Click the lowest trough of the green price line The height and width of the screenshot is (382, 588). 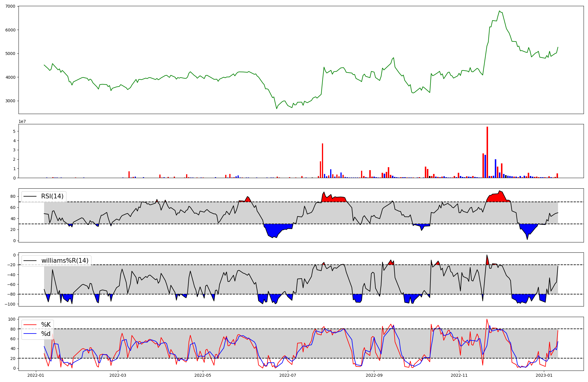[277, 109]
